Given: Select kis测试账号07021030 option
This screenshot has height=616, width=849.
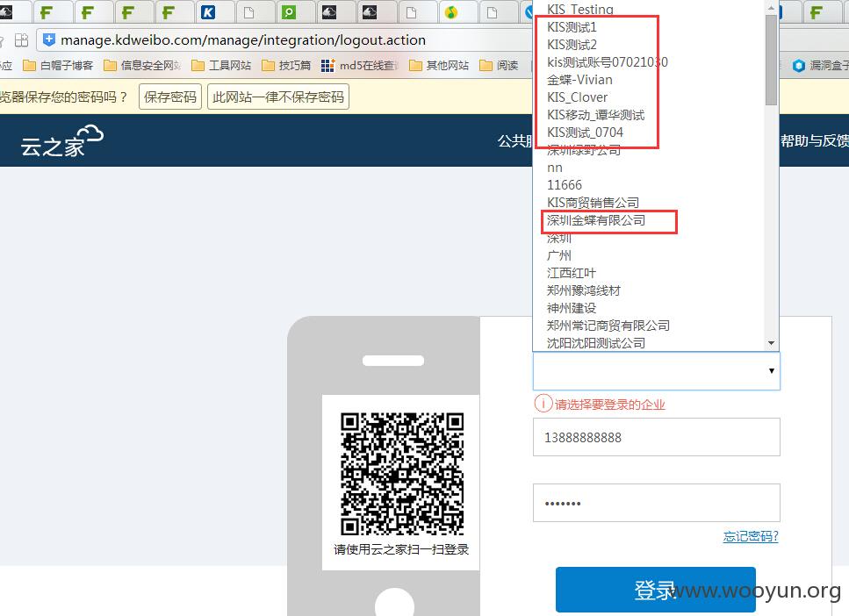Looking at the screenshot, I should tap(607, 62).
